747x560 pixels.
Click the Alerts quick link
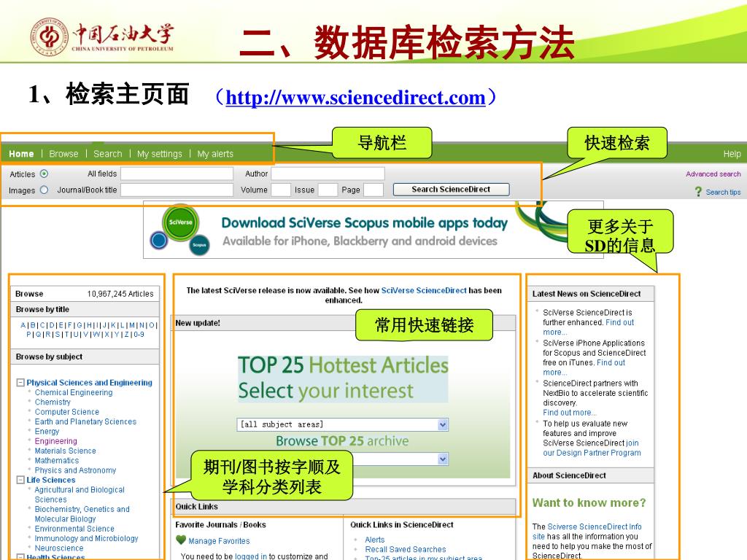(x=374, y=540)
